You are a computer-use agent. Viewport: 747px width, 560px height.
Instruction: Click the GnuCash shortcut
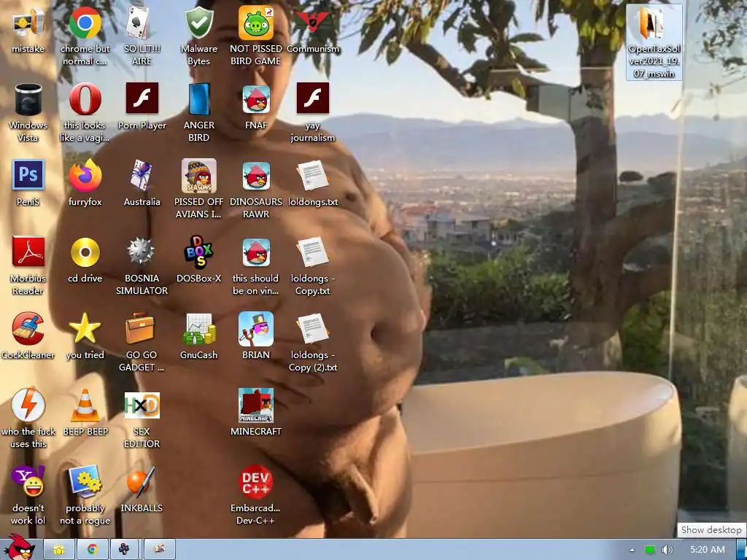[x=198, y=336]
